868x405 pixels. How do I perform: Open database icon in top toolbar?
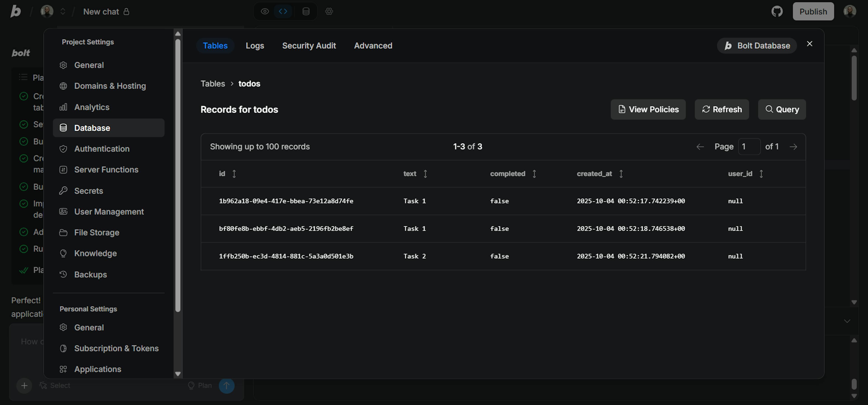[306, 12]
